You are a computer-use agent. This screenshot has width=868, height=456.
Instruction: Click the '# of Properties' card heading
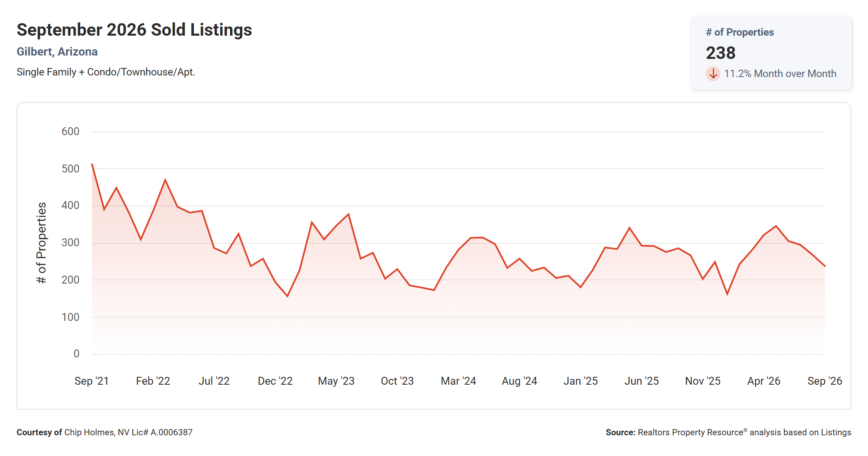pos(740,32)
